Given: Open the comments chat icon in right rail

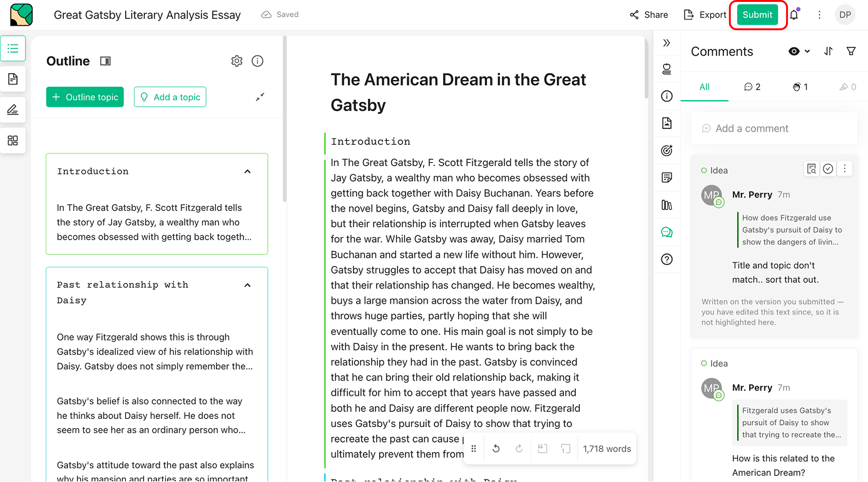Looking at the screenshot, I should pyautogui.click(x=666, y=232).
